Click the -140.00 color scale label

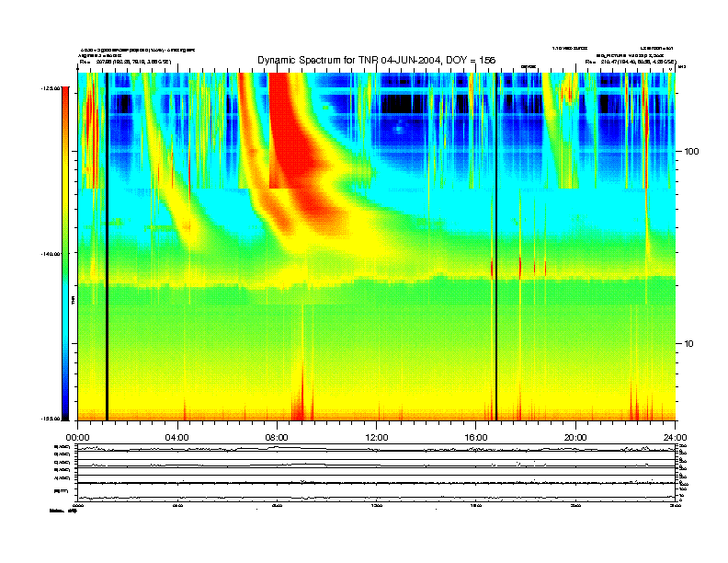coord(51,254)
